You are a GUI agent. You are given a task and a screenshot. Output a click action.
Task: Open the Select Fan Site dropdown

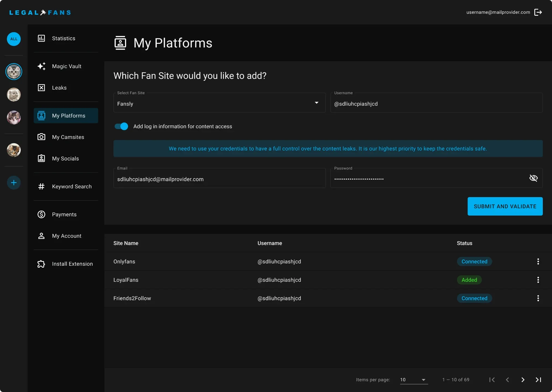219,103
